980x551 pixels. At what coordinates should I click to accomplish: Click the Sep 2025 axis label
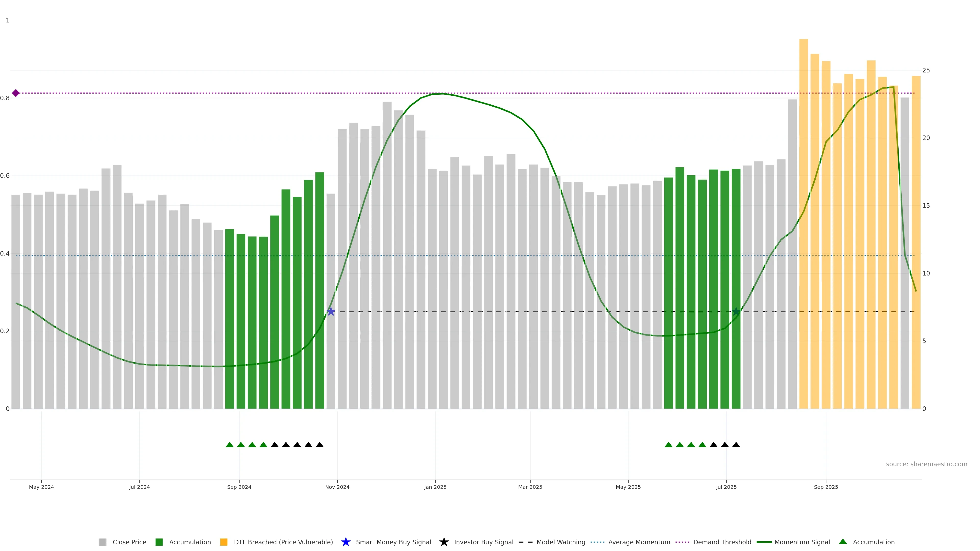pos(826,487)
